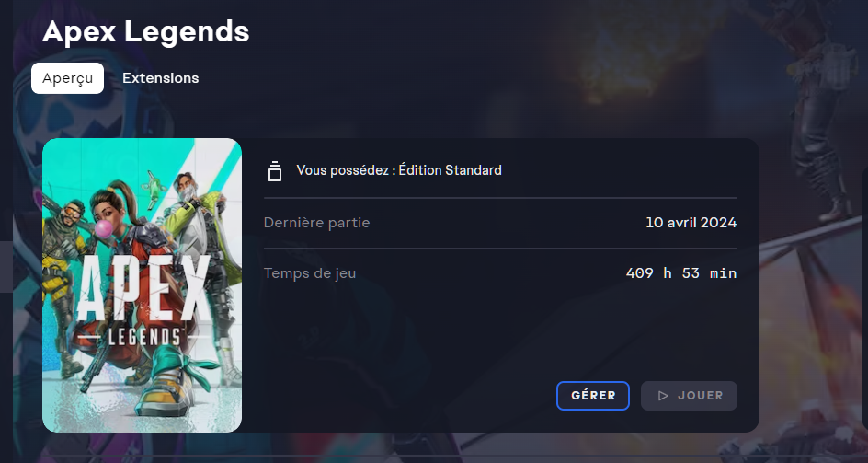Click the LEGENDS wordmark on the cover
The width and height of the screenshot is (868, 463).
[145, 337]
